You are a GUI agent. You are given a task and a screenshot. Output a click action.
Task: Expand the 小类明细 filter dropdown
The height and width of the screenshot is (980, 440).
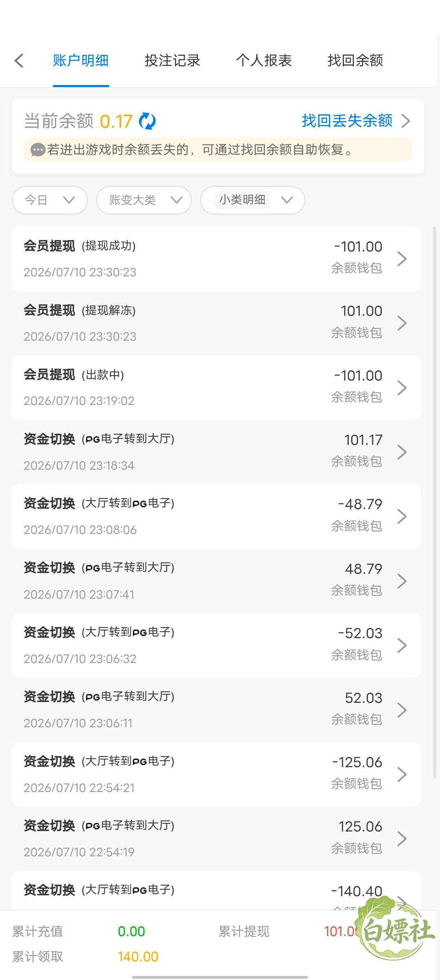pyautogui.click(x=253, y=200)
